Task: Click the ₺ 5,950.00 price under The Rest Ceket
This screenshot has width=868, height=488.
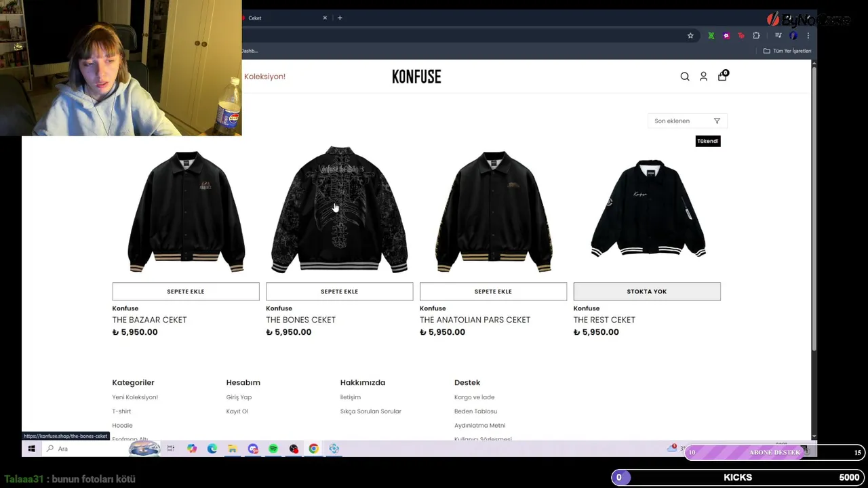Action: coord(596,332)
